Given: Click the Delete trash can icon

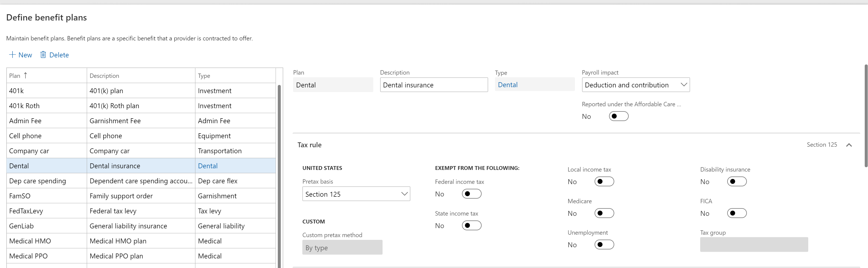Looking at the screenshot, I should pyautogui.click(x=43, y=55).
